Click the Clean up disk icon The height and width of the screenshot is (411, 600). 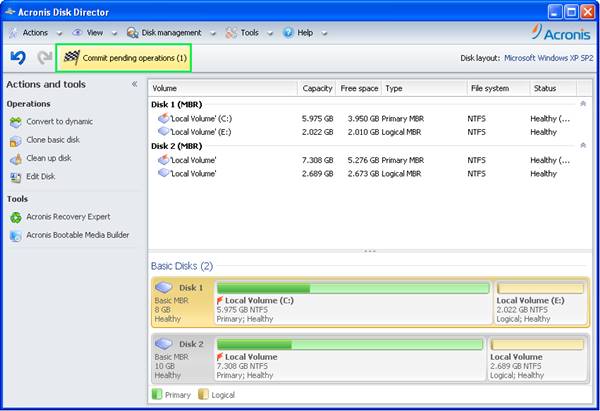[x=16, y=159]
